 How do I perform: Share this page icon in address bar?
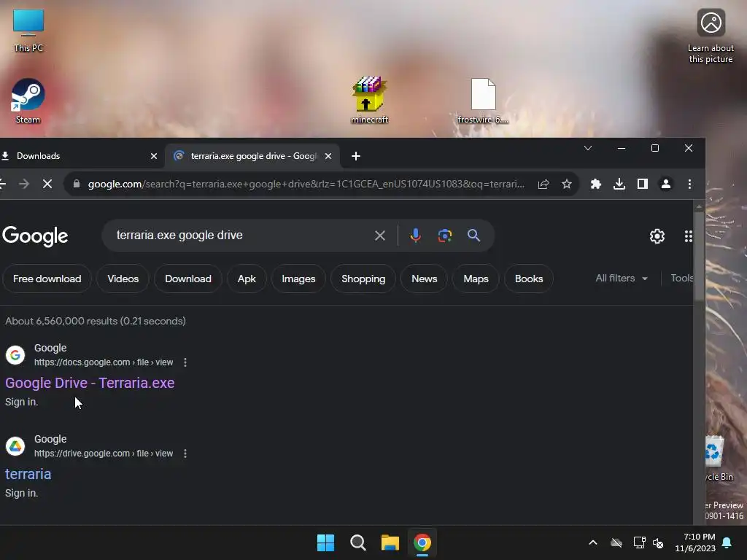coord(543,184)
